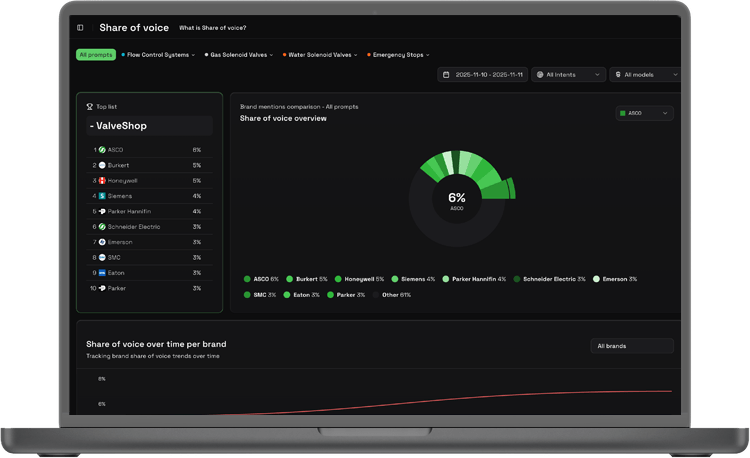Click the 'Share of voice over time per brand' heading
The image size is (750, 458).
(x=156, y=344)
